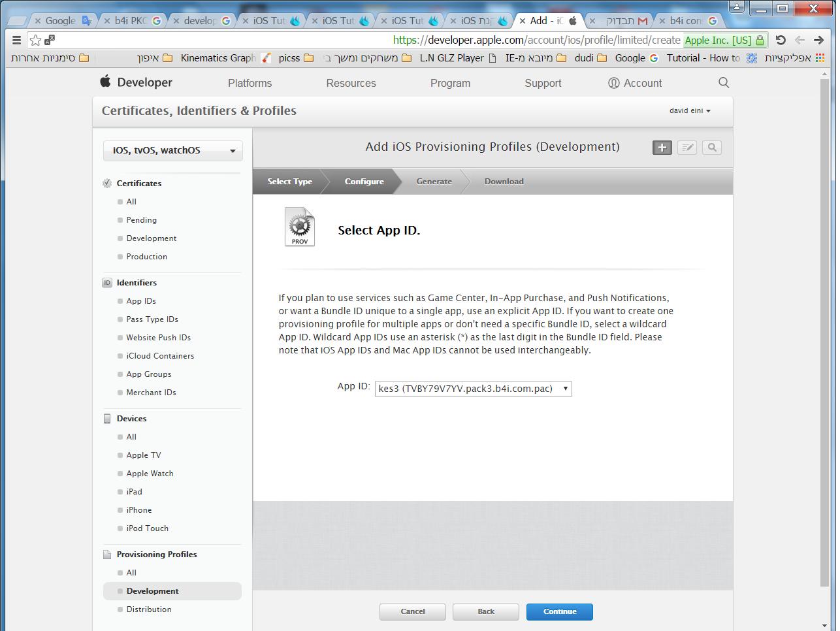Open Pass Type IDs in the sidebar

tap(152, 319)
